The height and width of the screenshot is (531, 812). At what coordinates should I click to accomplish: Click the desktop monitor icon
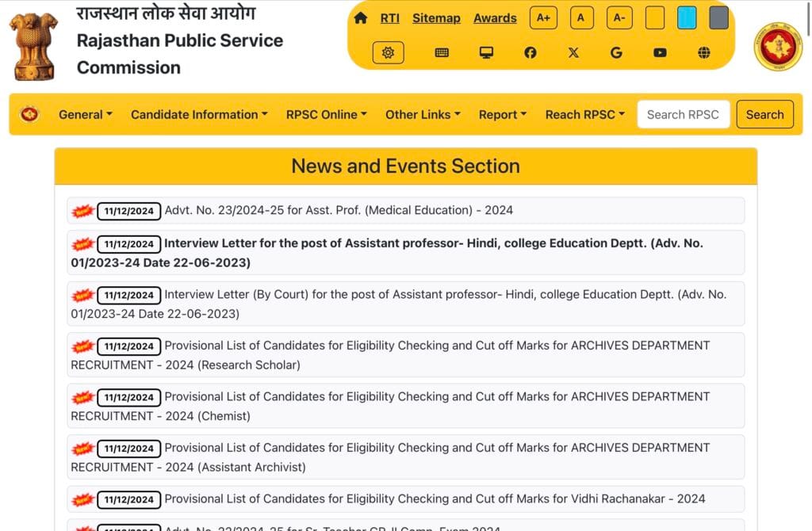pyautogui.click(x=486, y=52)
